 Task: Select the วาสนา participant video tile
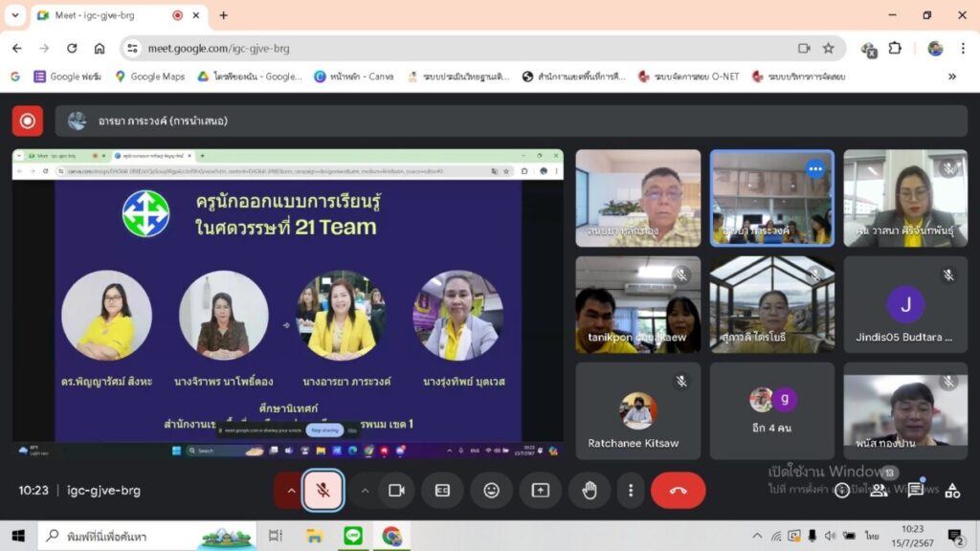coord(905,198)
